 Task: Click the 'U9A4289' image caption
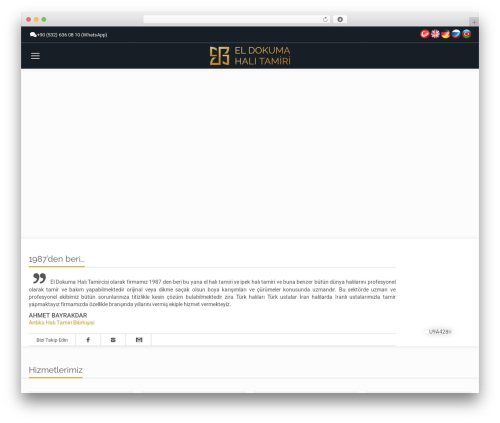coord(440,332)
